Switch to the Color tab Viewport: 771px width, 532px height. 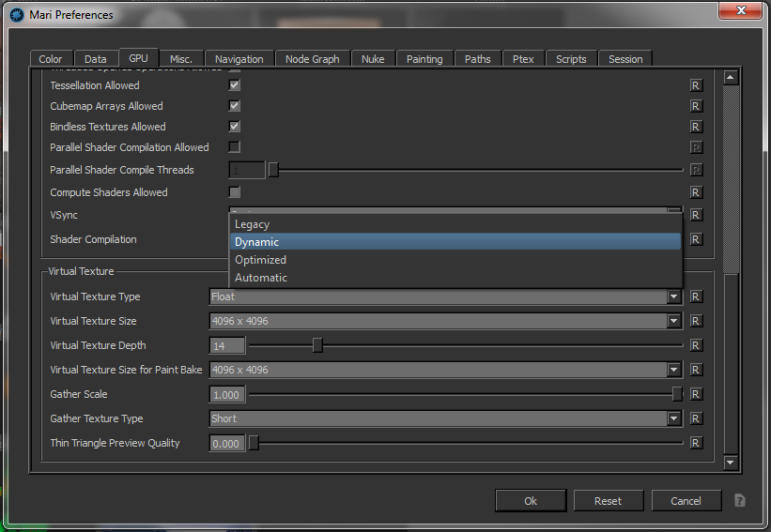51,59
